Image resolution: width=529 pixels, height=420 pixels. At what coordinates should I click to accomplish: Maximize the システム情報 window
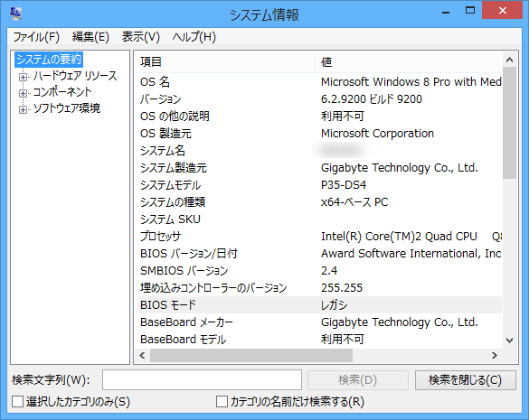470,11
